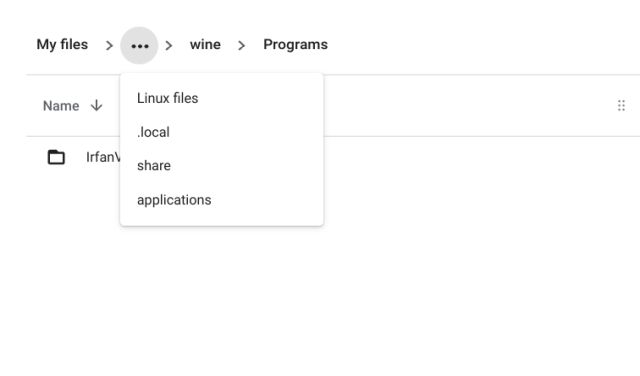This screenshot has height=376, width=640.
Task: Navigate to My files breadcrumb
Action: (x=62, y=44)
